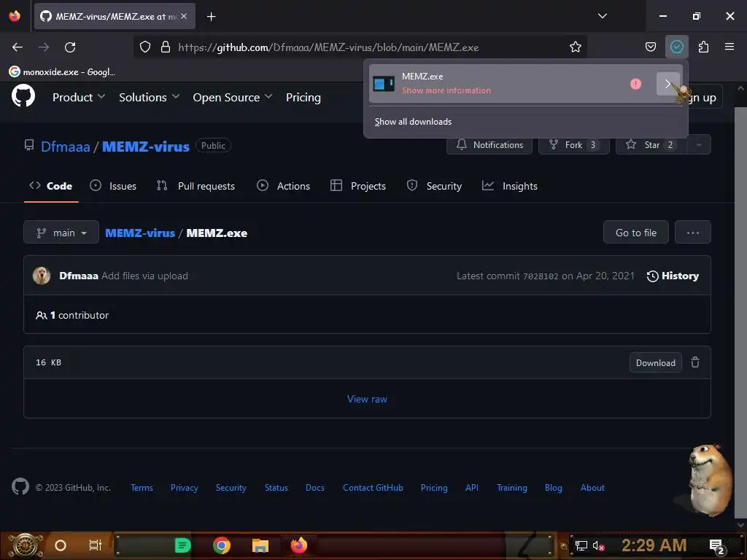Viewport: 747px width, 560px height.
Task: Open the main branch selector dropdown
Action: [61, 233]
